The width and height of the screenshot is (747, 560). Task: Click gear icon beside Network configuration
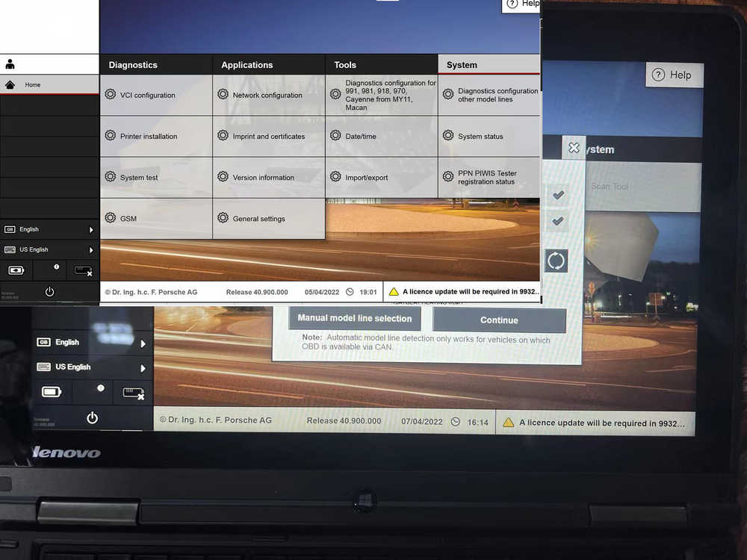pos(223,94)
